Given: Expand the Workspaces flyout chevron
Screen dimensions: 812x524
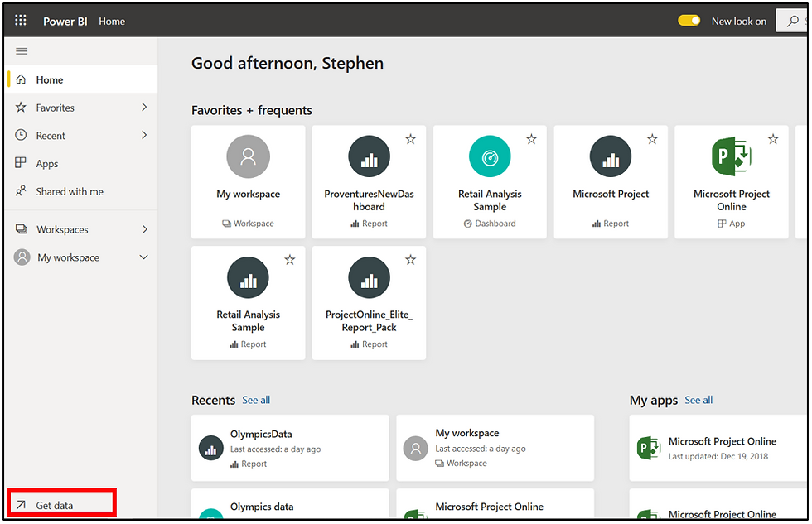Looking at the screenshot, I should 144,229.
